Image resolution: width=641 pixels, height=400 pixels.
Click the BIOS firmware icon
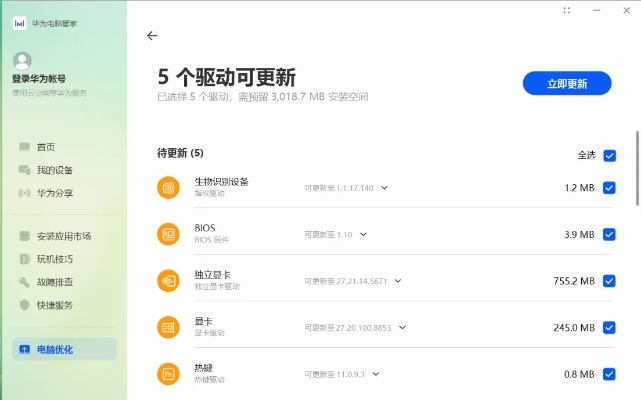tap(168, 234)
